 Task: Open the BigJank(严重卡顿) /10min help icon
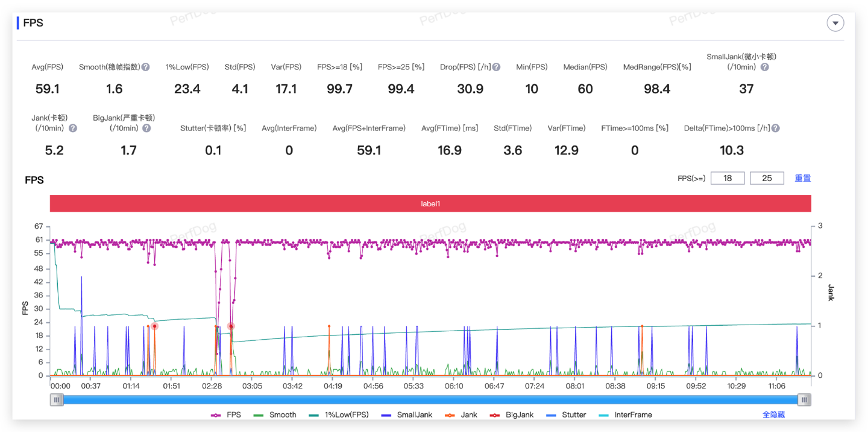146,129
